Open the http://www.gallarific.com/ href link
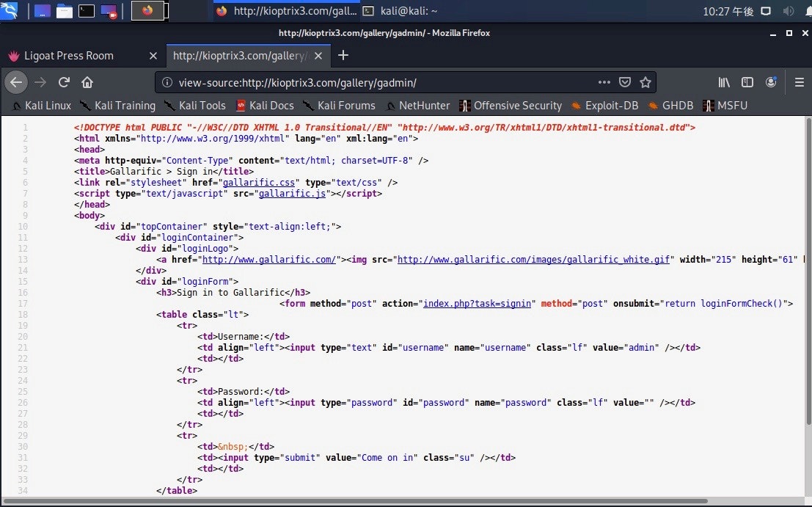 (x=268, y=260)
